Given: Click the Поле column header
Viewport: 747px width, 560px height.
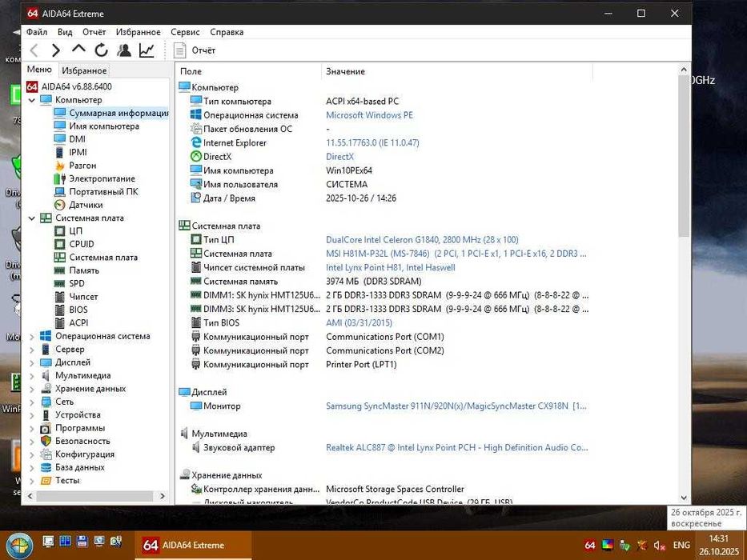Looking at the screenshot, I should (248, 71).
